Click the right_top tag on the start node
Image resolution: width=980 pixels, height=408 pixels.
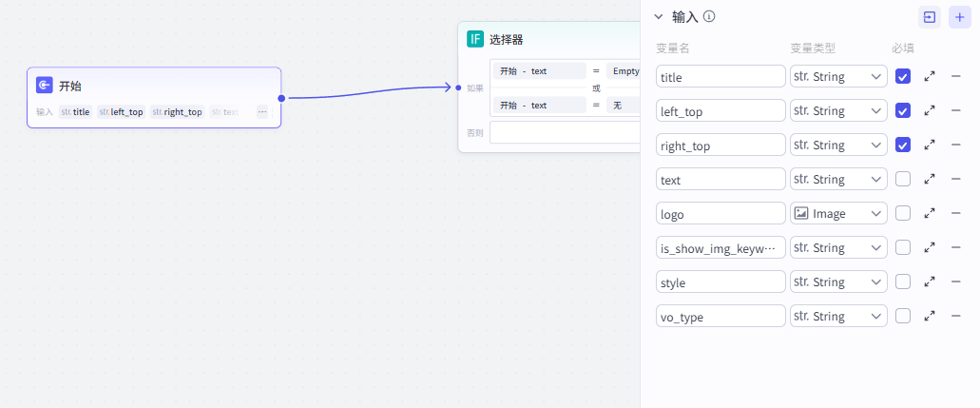177,112
